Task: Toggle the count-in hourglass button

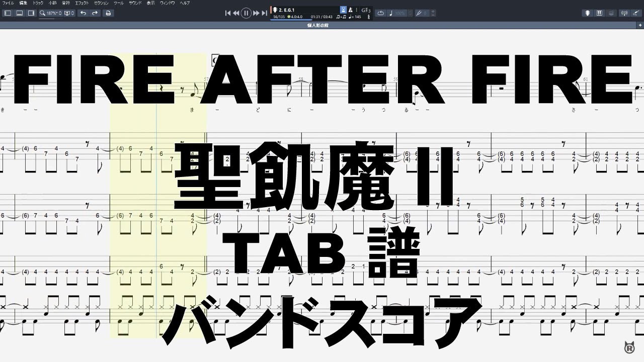Action: (x=343, y=10)
